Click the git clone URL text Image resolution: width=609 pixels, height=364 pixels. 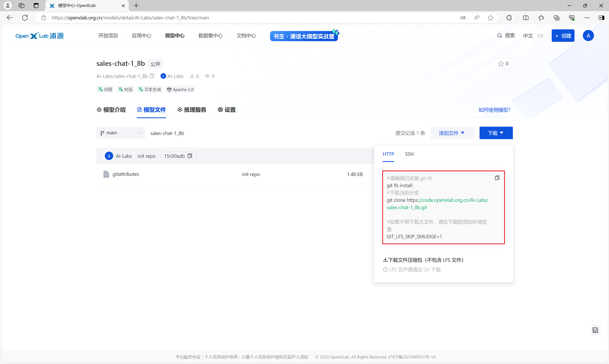tap(437, 204)
